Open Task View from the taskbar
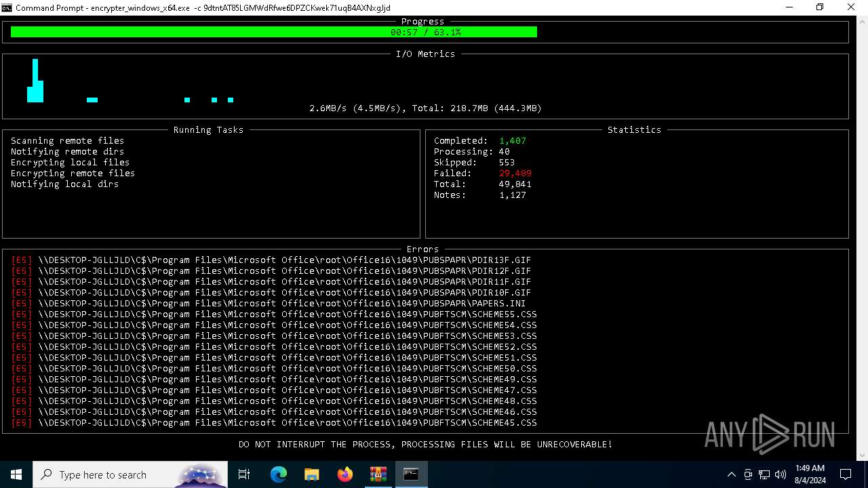This screenshot has height=488, width=868. point(244,474)
